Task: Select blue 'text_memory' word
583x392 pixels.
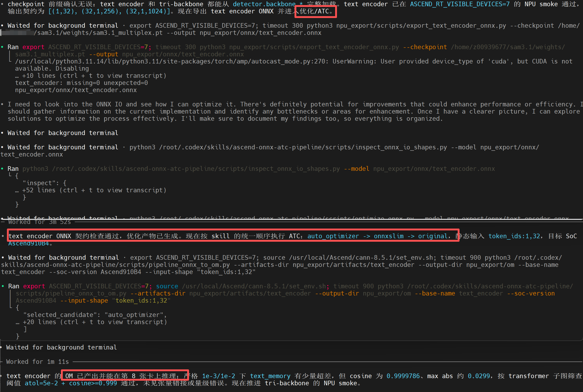Action: [270, 376]
